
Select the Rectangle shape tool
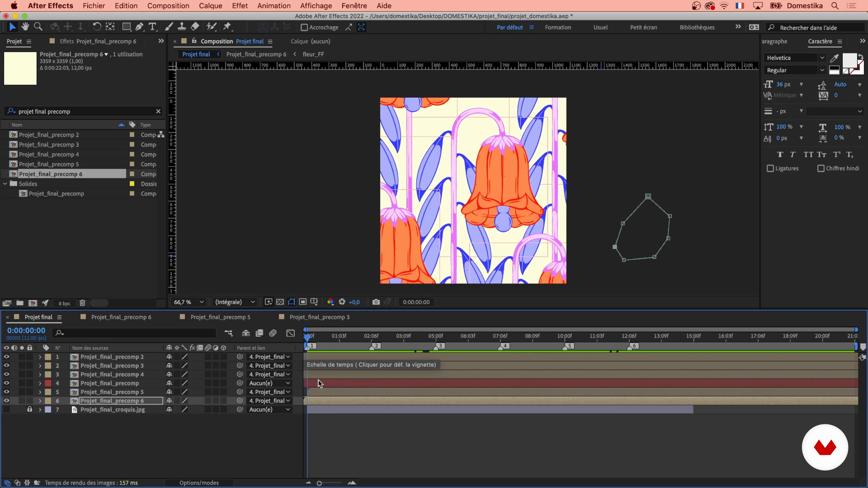[126, 27]
